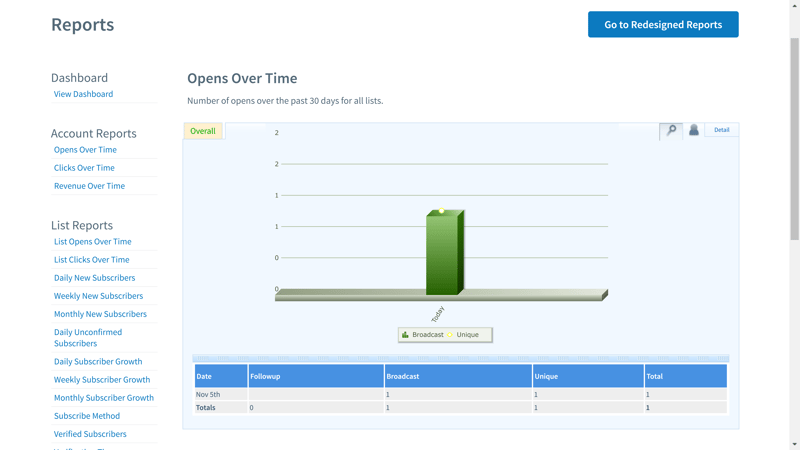This screenshot has height=450, width=800.
Task: Click the Unique legend dot icon
Action: (450, 335)
